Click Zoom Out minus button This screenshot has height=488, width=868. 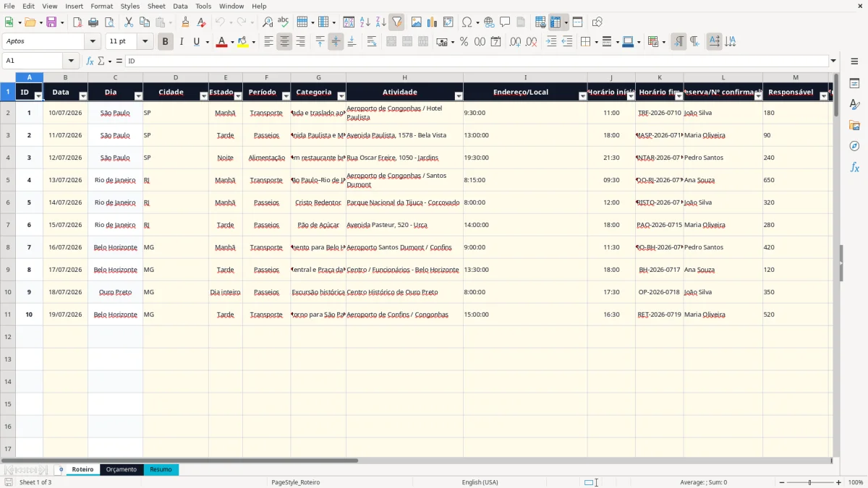[783, 482]
